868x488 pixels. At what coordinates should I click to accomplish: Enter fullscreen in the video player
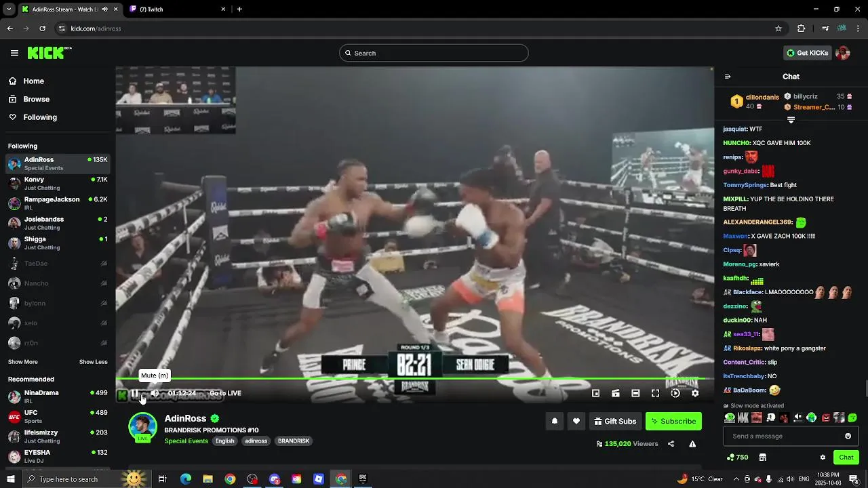tap(655, 393)
